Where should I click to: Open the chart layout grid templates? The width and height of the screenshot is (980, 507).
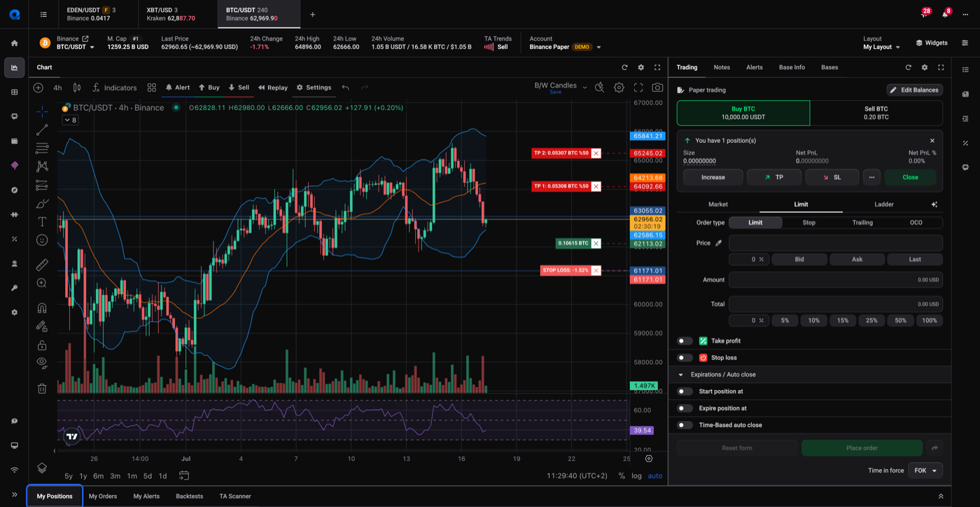(x=152, y=88)
